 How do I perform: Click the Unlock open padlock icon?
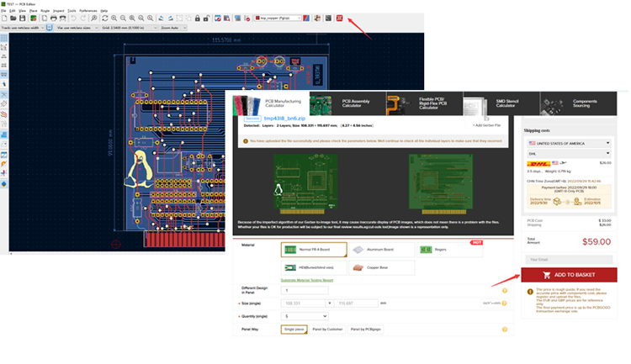pyautogui.click(x=206, y=18)
